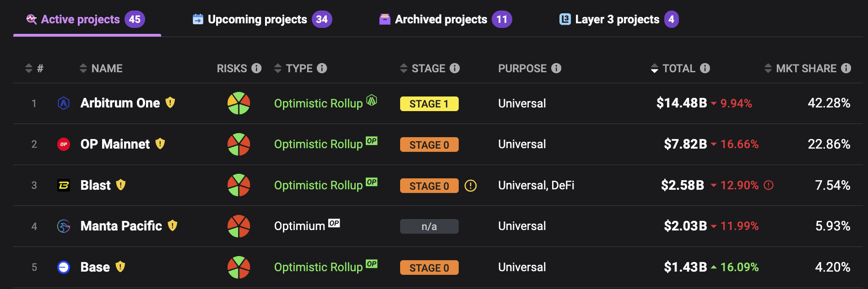This screenshot has width=868, height=289.
Task: Select the Layer 3 projects tab
Action: coord(619,19)
